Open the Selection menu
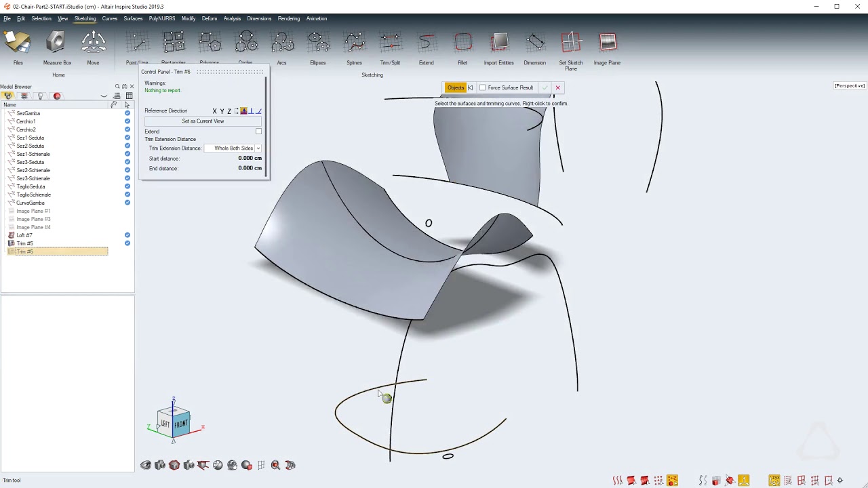 [41, 18]
